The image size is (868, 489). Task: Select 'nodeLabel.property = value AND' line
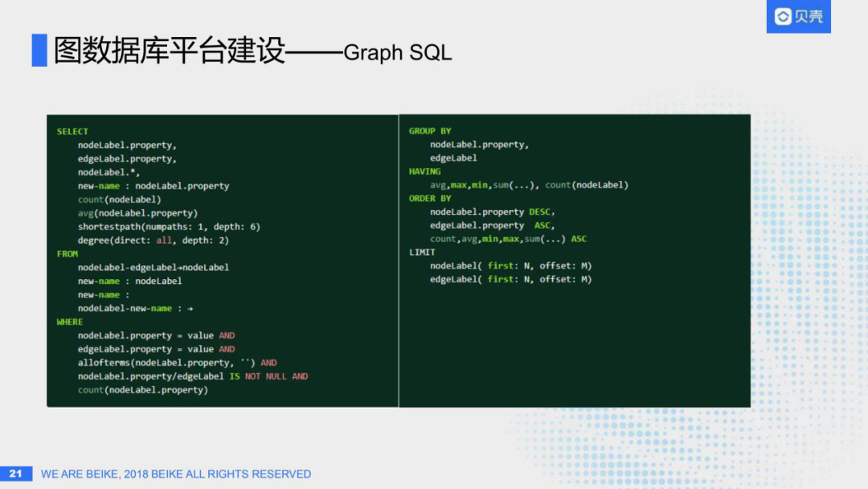(156, 335)
